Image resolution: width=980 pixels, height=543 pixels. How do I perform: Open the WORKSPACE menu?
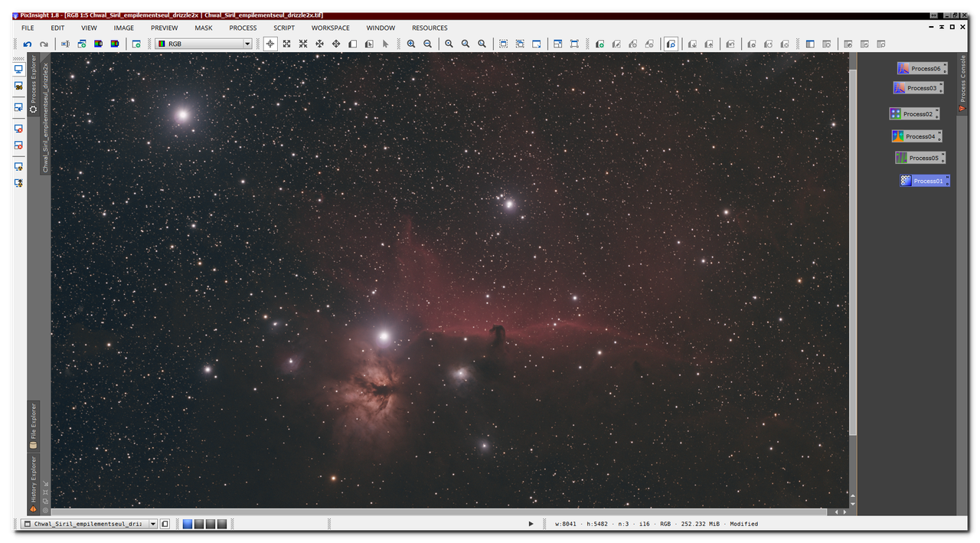pyautogui.click(x=331, y=28)
